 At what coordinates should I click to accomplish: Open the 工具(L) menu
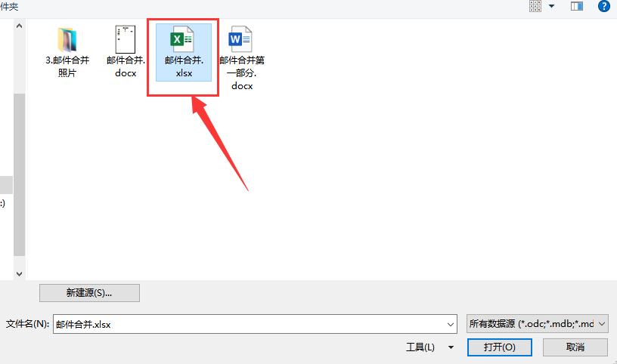(x=420, y=347)
